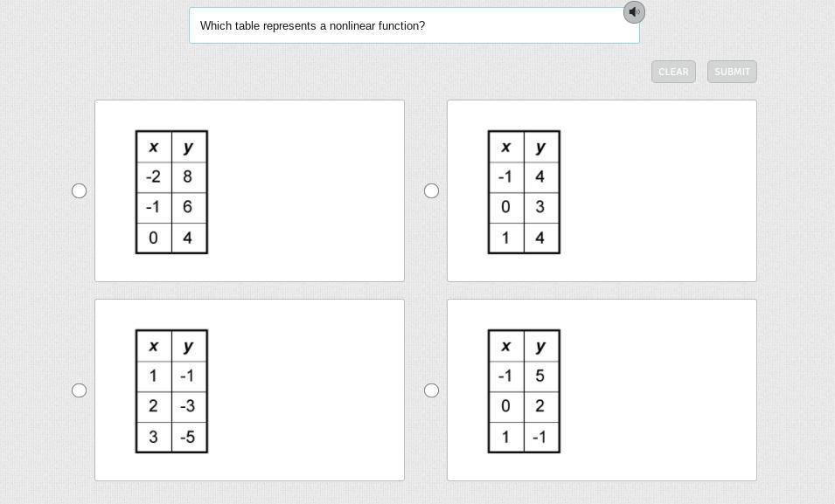Click the table image showing -1, 5 in first row

click(x=524, y=391)
